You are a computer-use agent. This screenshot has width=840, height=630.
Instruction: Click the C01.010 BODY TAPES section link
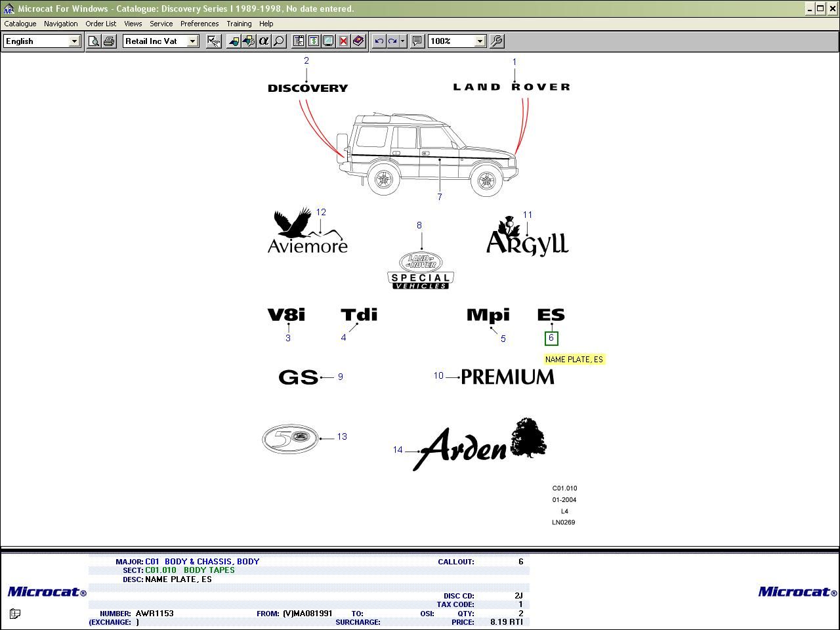point(190,570)
